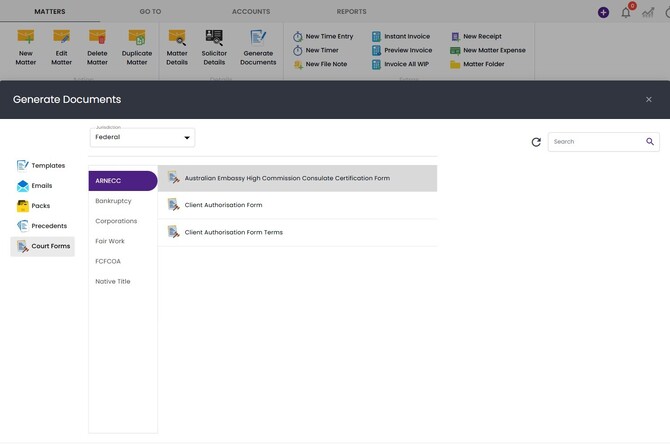Start a New Time Entry

(323, 36)
